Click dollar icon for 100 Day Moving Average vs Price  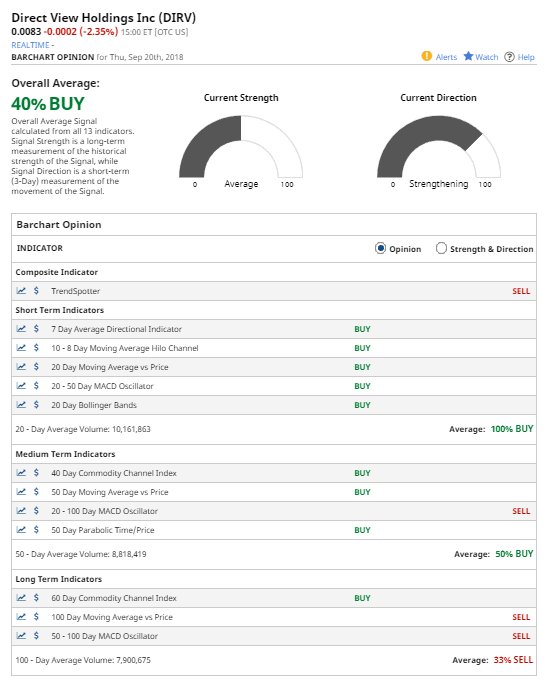[x=36, y=617]
